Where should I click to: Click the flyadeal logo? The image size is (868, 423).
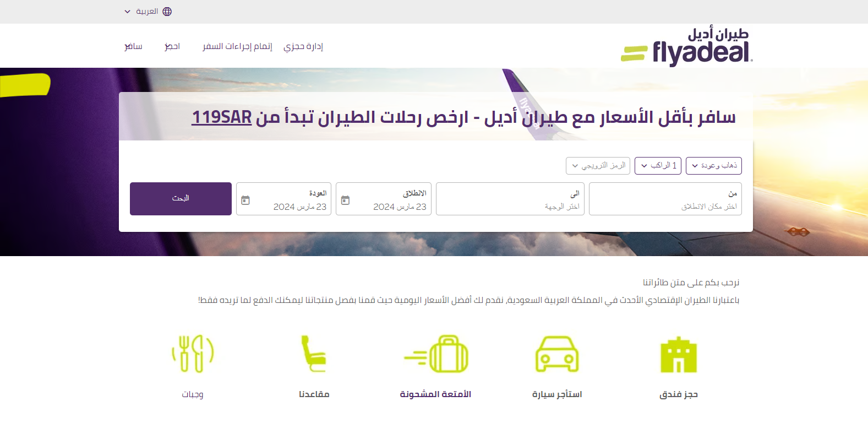[686, 47]
